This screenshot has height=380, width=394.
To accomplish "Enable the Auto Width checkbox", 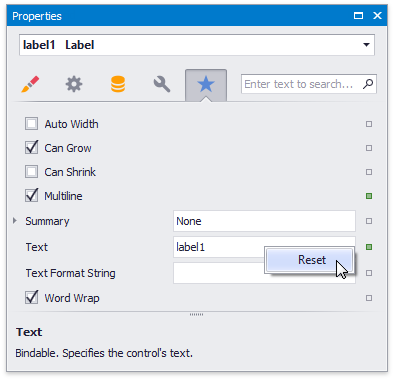I will click(31, 124).
